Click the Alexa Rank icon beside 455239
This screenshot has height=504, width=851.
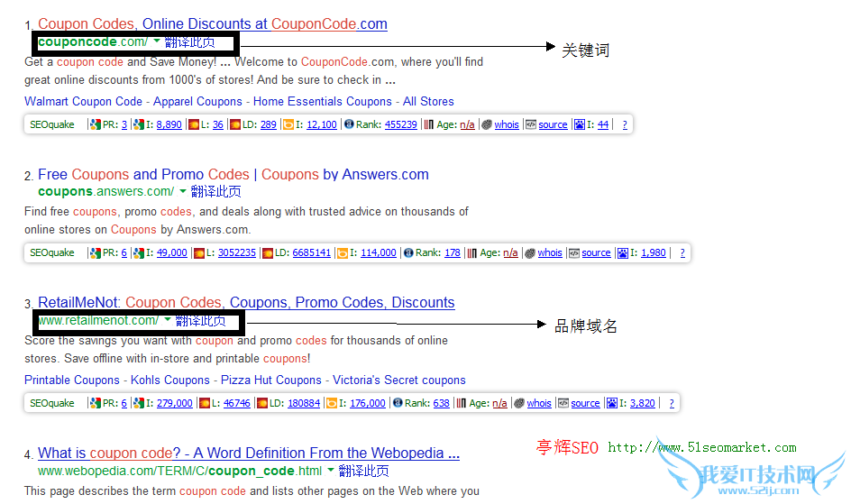[x=349, y=124]
